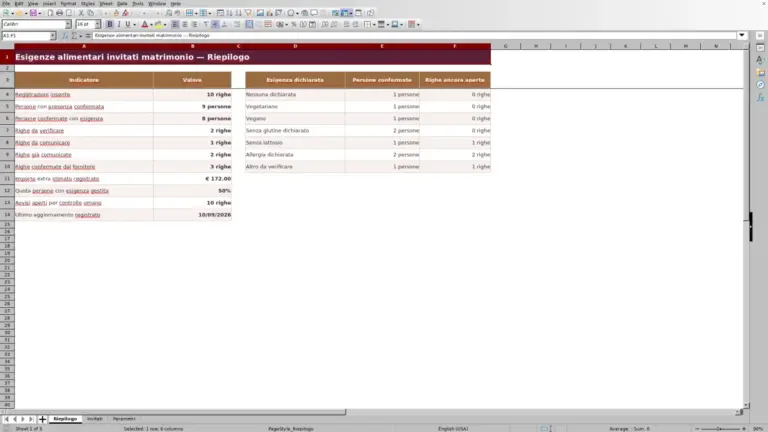The height and width of the screenshot is (432, 768).
Task: Open the Data menu
Action: point(122,3)
